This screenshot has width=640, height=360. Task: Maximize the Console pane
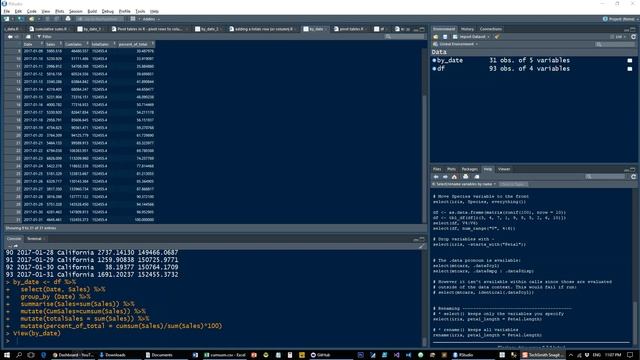pos(422,239)
